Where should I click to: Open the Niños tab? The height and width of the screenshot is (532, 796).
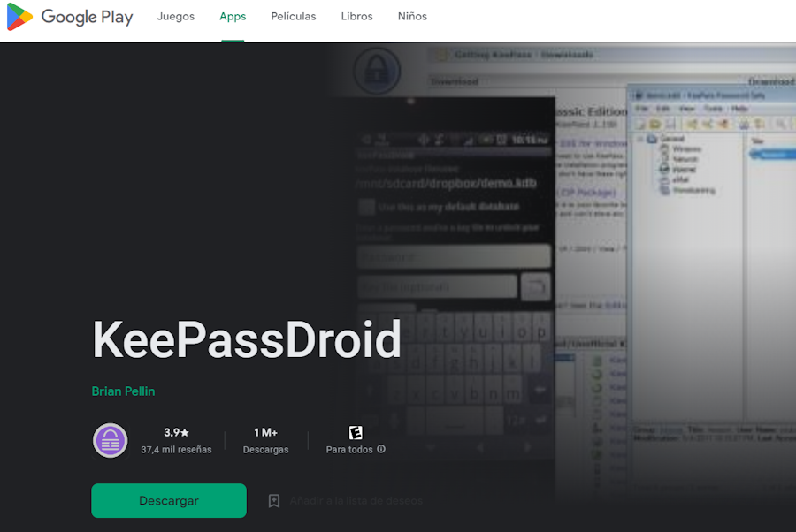point(412,17)
